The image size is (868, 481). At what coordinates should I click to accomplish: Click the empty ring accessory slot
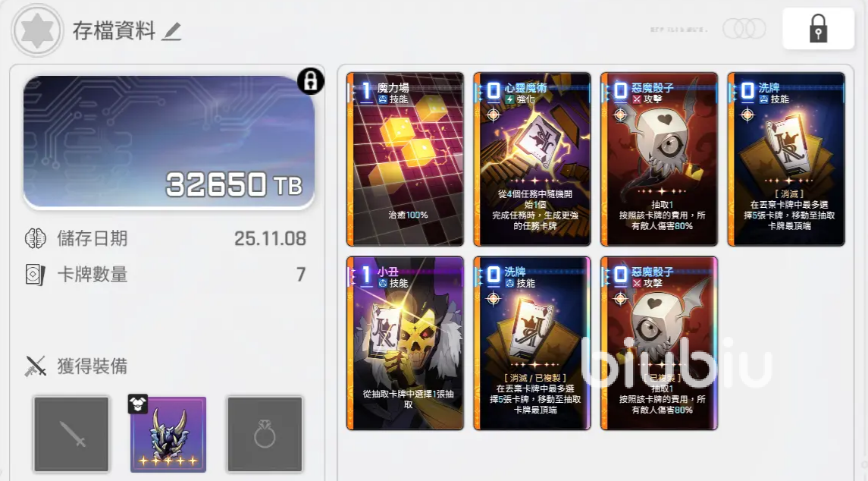point(265,434)
